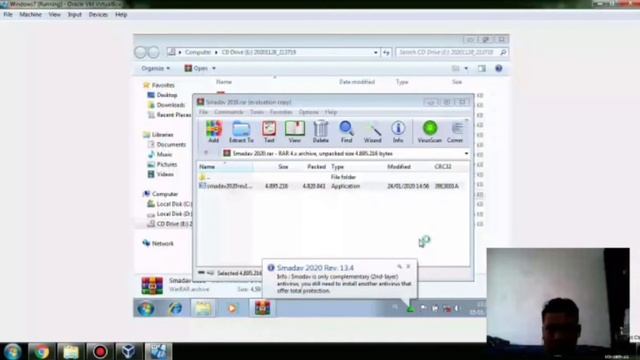Sort WinRAR list by Size column
The height and width of the screenshot is (360, 640).
pos(283,167)
